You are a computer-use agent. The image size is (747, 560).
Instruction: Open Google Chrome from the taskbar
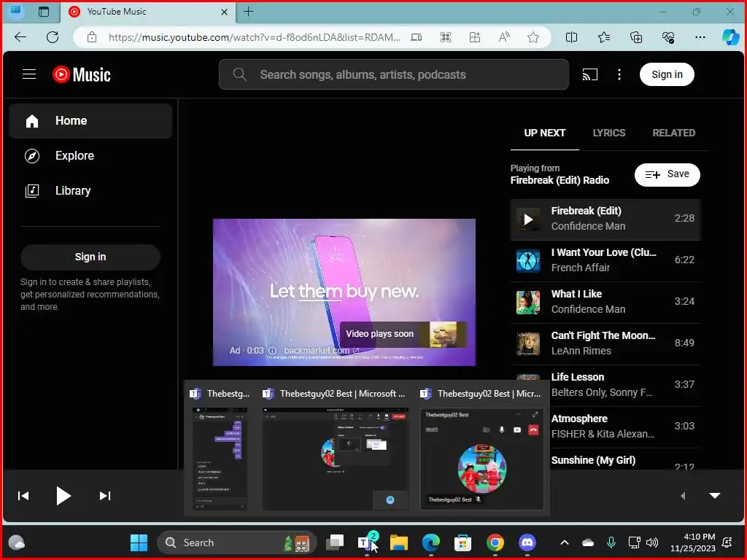pyautogui.click(x=495, y=542)
